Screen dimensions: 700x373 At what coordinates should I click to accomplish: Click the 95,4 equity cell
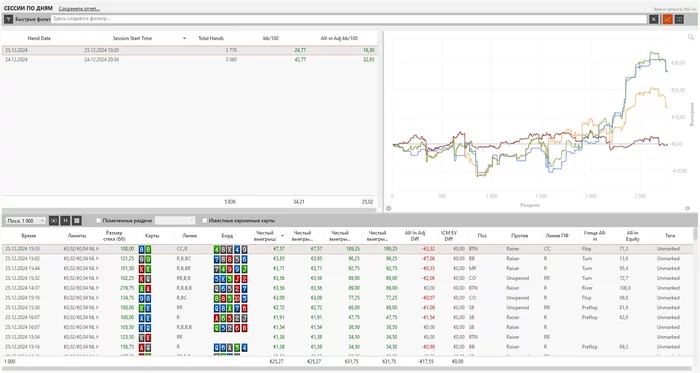click(624, 269)
